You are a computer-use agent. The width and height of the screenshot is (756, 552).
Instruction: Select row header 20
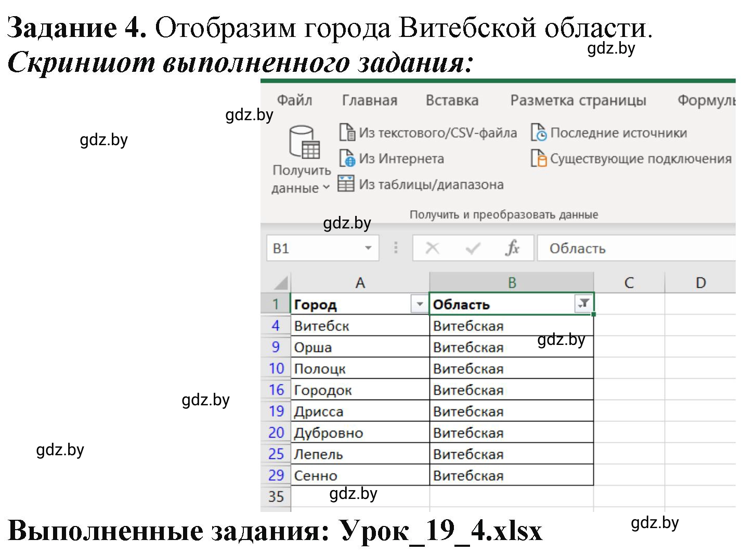[x=276, y=432]
